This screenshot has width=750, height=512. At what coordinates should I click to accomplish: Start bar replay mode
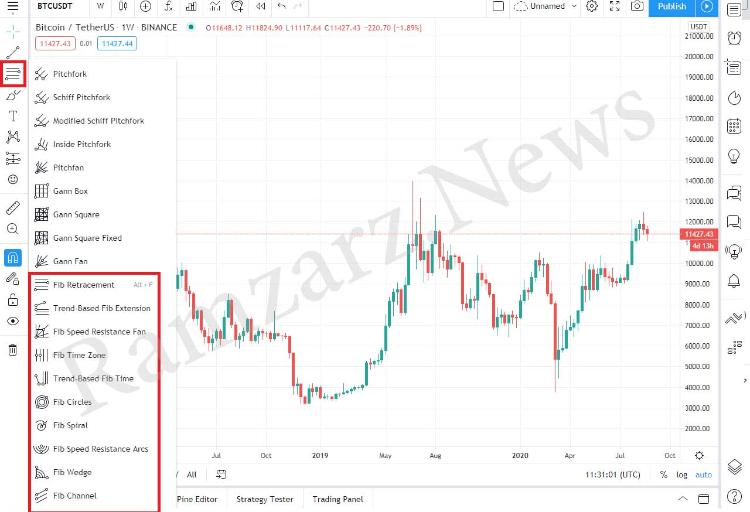(x=260, y=6)
